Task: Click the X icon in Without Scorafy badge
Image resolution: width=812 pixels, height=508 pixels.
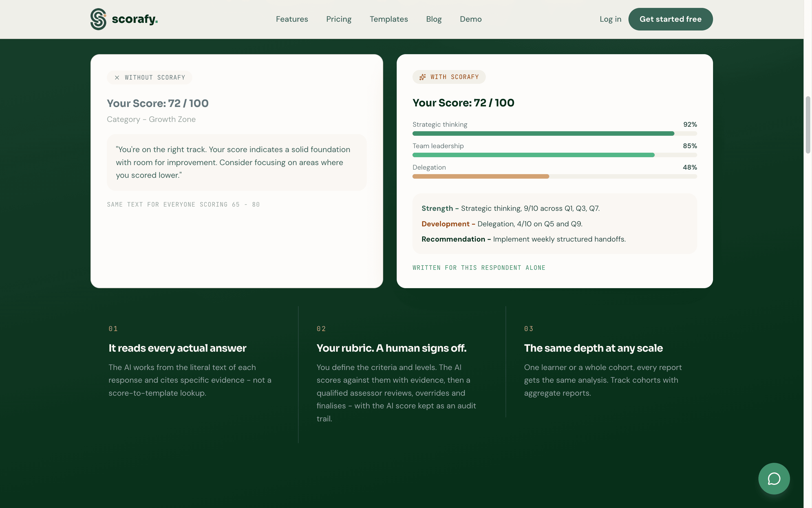Action: (117, 78)
